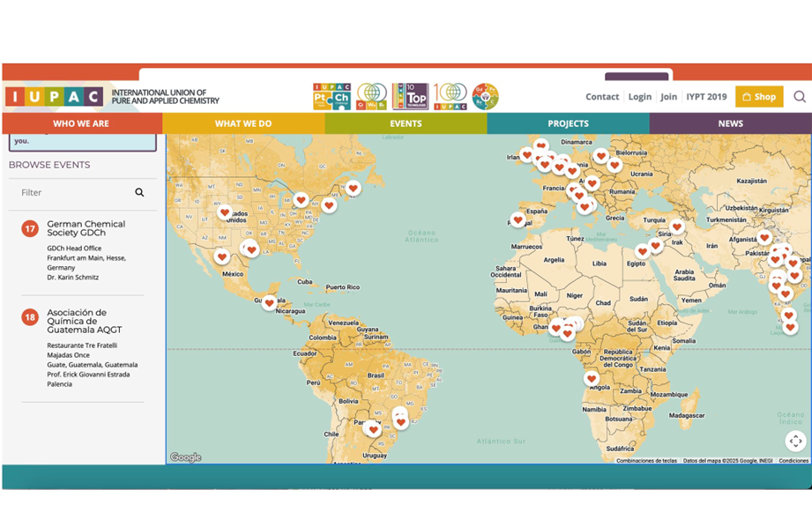This screenshot has height=527, width=812.
Task: Open the WHO WE ARE menu
Action: click(81, 123)
